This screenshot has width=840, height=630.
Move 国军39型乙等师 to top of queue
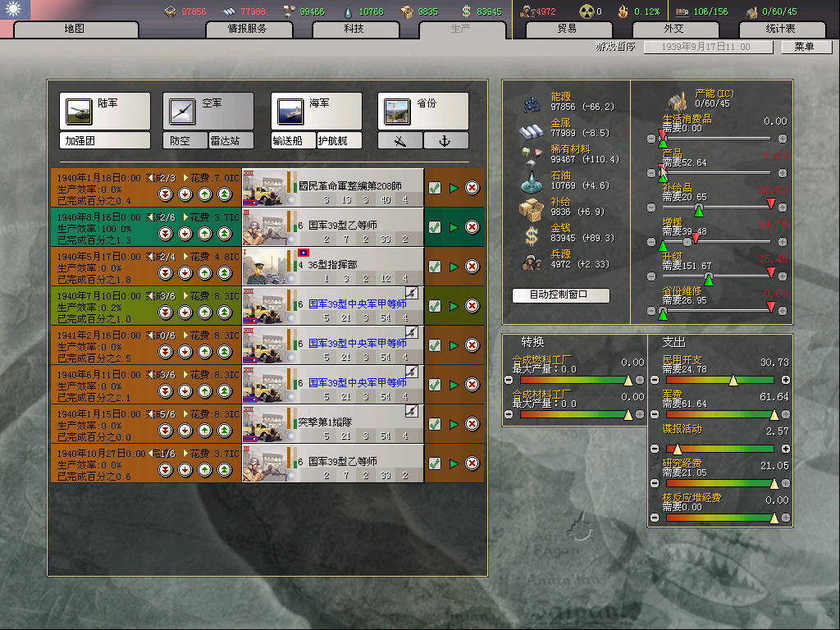pyautogui.click(x=224, y=234)
